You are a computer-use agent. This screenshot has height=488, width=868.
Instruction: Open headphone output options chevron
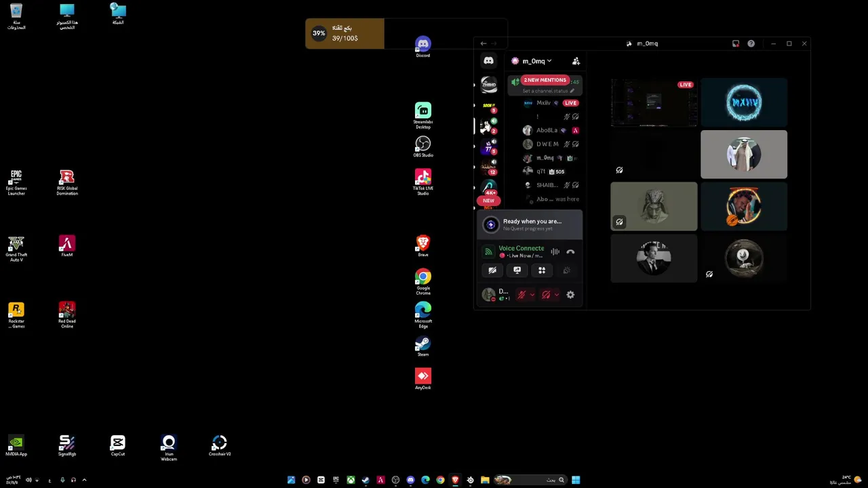click(x=556, y=295)
